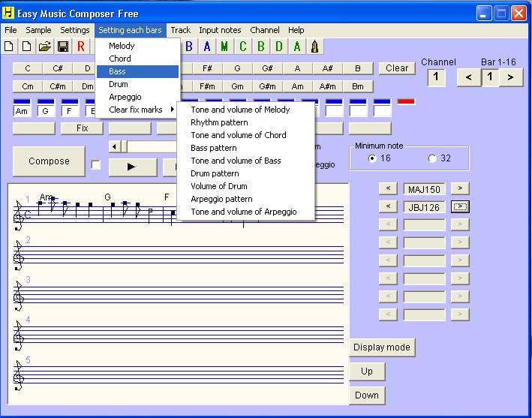Screen dimensions: 532x418
Task: Click the Fix button
Action: click(82, 128)
